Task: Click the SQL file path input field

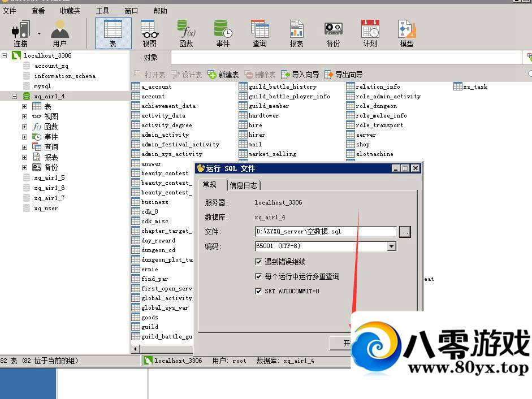Action: (x=326, y=232)
